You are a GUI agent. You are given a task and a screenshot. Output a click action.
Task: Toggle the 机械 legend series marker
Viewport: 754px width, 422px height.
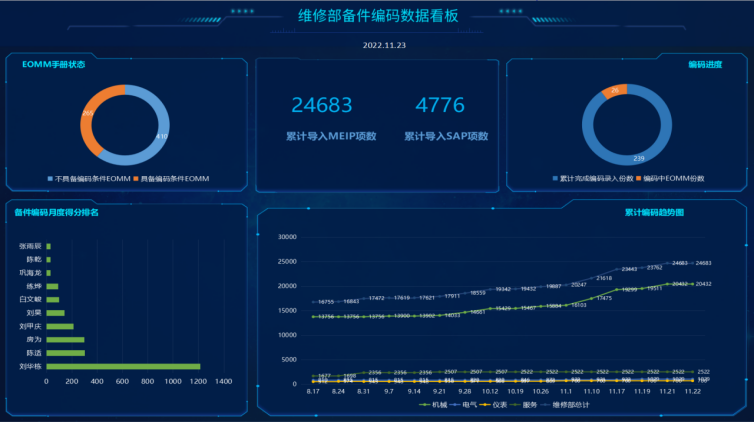[x=424, y=404]
